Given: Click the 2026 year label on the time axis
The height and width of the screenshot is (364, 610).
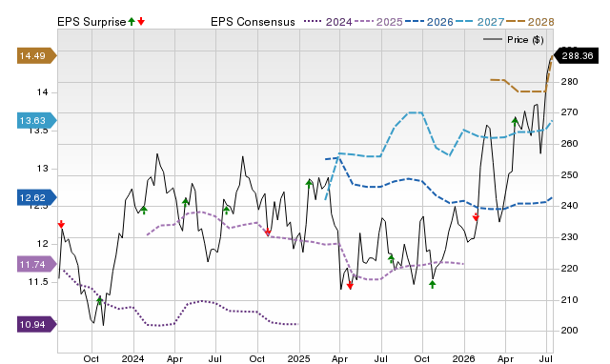Looking at the screenshot, I should coord(463,358).
